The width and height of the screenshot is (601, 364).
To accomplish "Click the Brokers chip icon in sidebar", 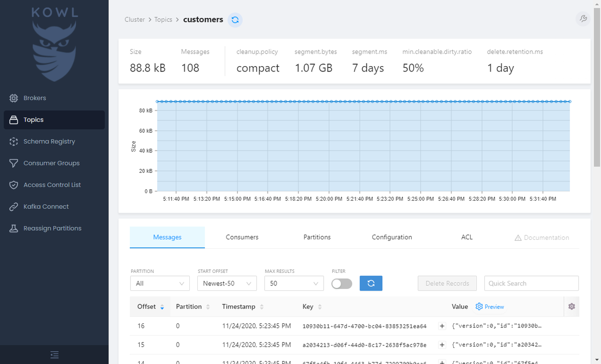I will pyautogui.click(x=14, y=98).
